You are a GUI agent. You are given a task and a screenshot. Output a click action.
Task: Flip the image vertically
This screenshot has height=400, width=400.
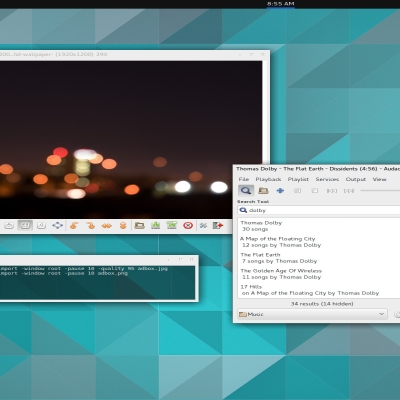point(123,226)
